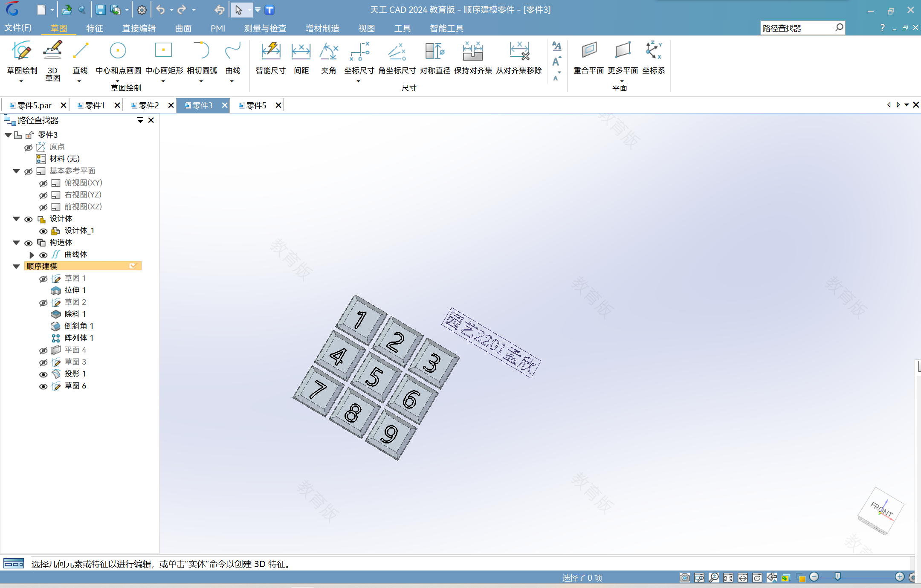Open dropdown under 直线 button

click(79, 81)
